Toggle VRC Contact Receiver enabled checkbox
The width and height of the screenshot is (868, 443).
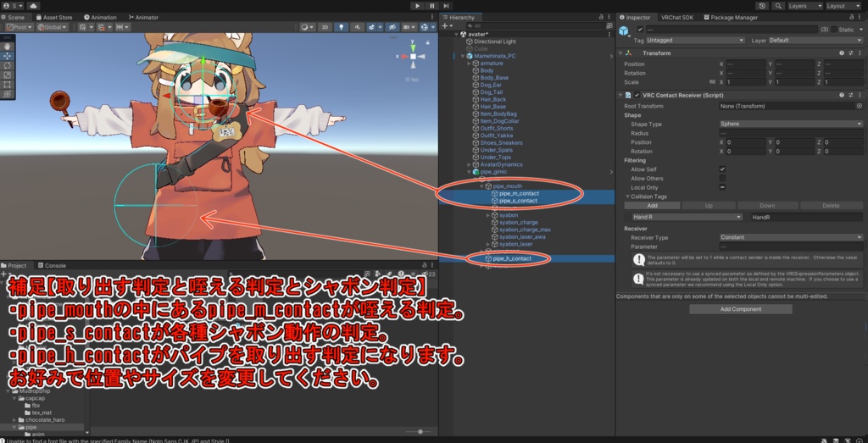(x=637, y=95)
